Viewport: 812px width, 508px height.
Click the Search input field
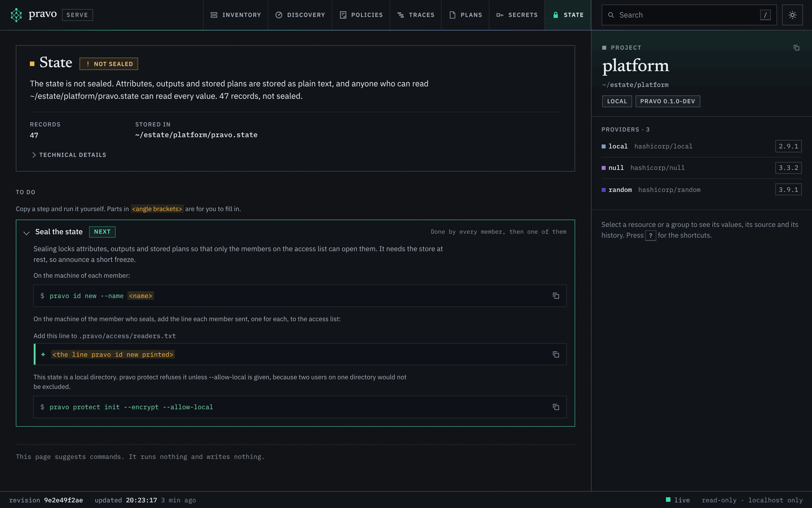(x=689, y=15)
